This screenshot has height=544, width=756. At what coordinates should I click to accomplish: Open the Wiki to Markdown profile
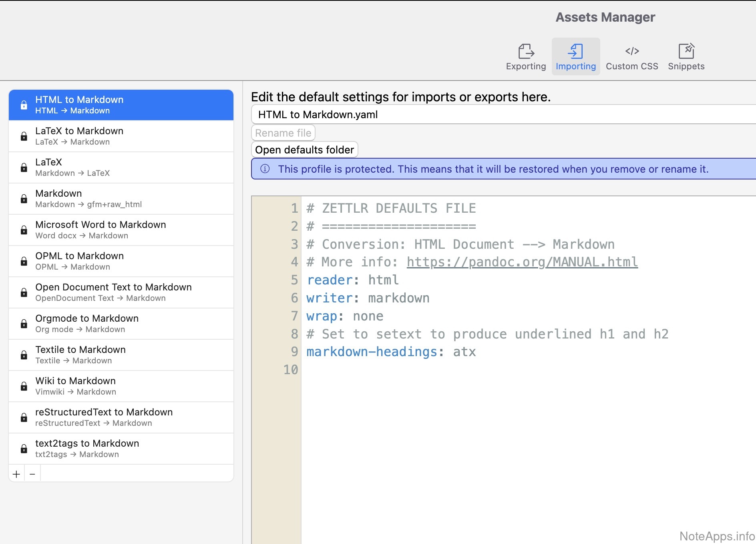point(121,386)
